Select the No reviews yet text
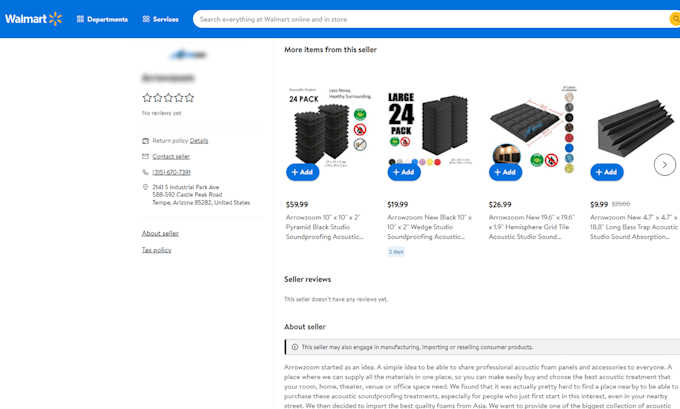 tap(161, 113)
